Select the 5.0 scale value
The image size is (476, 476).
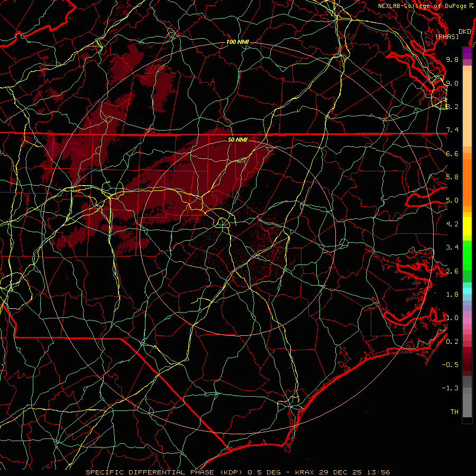click(452, 200)
